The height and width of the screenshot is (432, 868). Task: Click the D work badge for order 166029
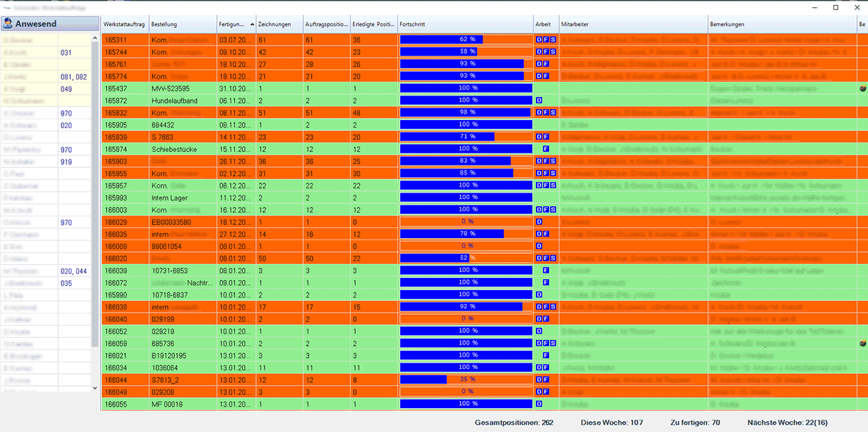tap(539, 221)
